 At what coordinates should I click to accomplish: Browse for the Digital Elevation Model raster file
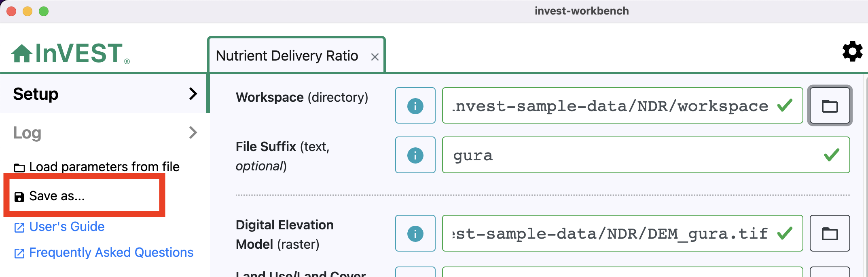click(x=830, y=233)
